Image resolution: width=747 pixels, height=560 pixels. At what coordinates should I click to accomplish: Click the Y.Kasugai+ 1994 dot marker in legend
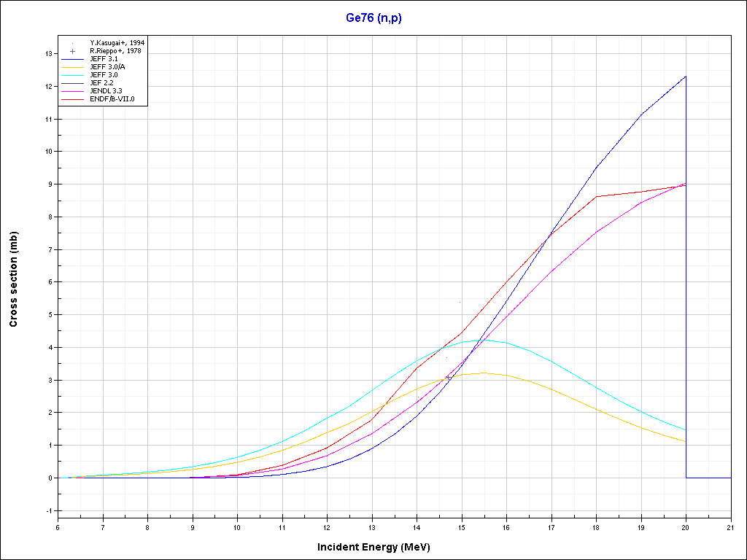tap(73, 42)
